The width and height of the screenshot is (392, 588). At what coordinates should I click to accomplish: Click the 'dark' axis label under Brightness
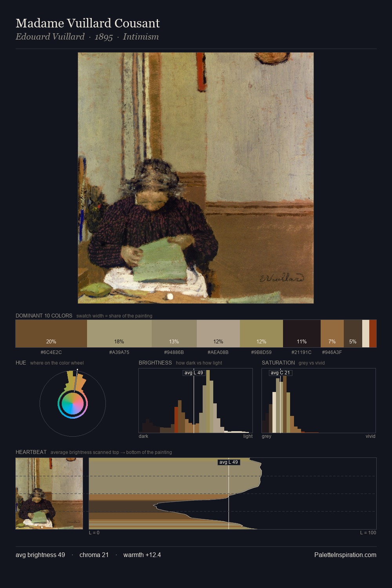pos(143,436)
